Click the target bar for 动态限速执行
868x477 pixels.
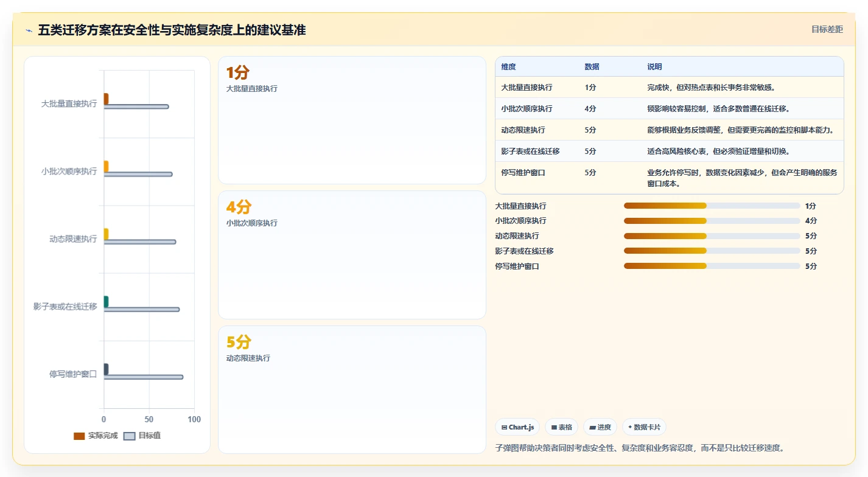[x=140, y=242]
